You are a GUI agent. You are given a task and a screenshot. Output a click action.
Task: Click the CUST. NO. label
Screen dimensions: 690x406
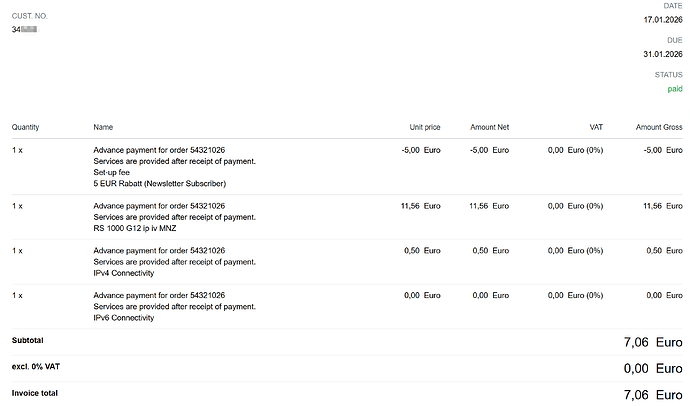pyautogui.click(x=29, y=16)
